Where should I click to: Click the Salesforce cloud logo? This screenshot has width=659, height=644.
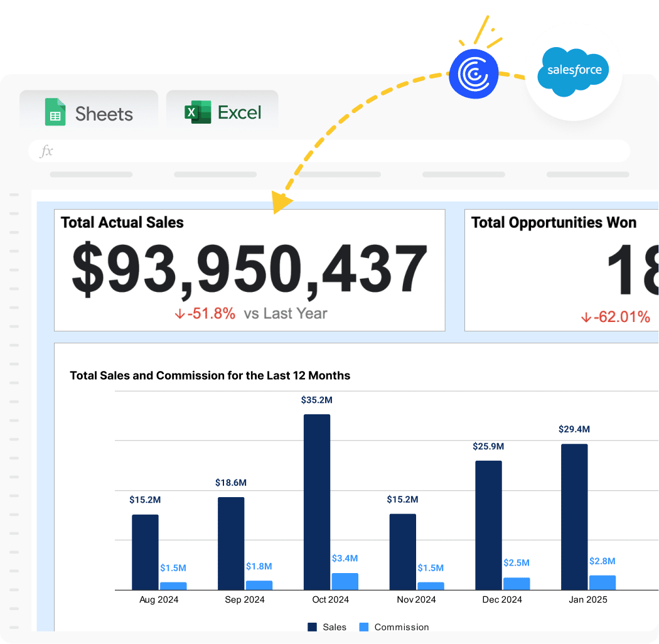click(573, 72)
